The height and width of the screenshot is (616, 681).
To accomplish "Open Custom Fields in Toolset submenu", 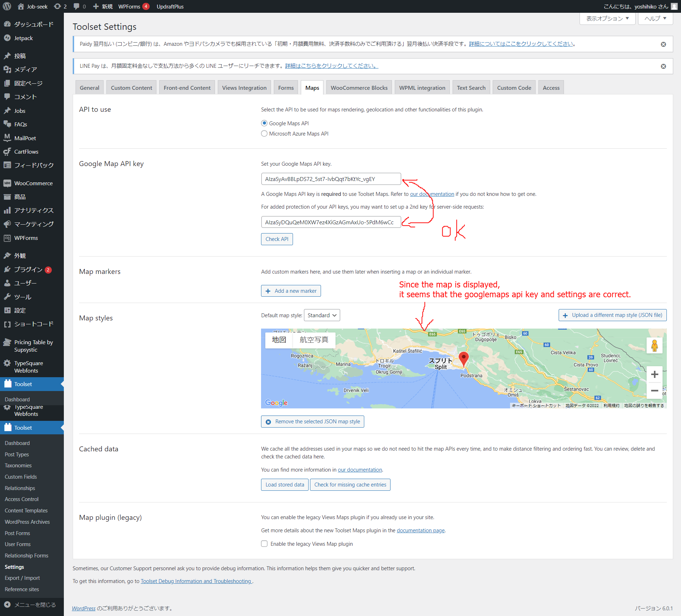I will point(21,477).
